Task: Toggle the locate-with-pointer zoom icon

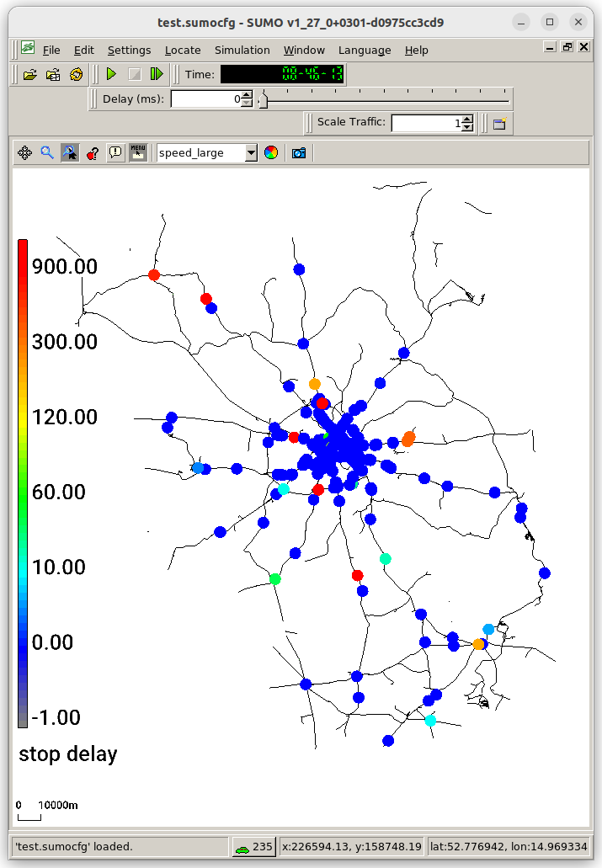Action: point(70,152)
